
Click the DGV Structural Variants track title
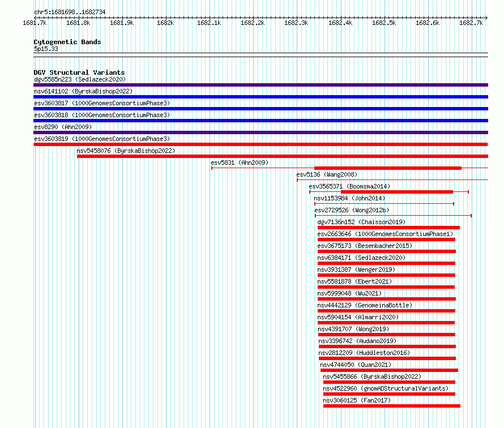(79, 72)
